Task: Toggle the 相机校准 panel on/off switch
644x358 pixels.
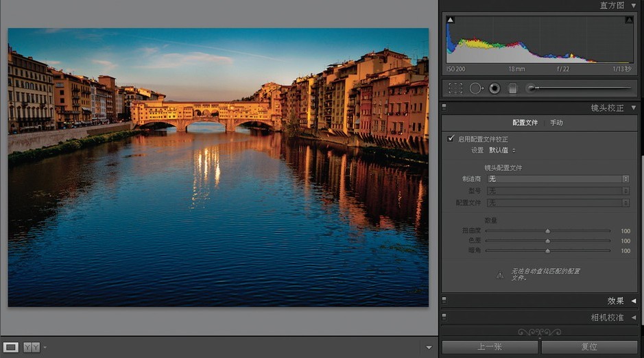Action: click(x=444, y=317)
